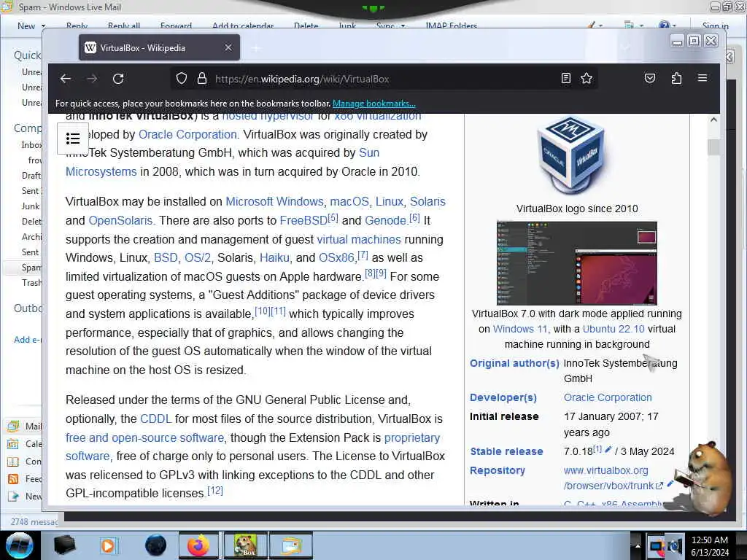Follow the OSx86 link

(337, 258)
